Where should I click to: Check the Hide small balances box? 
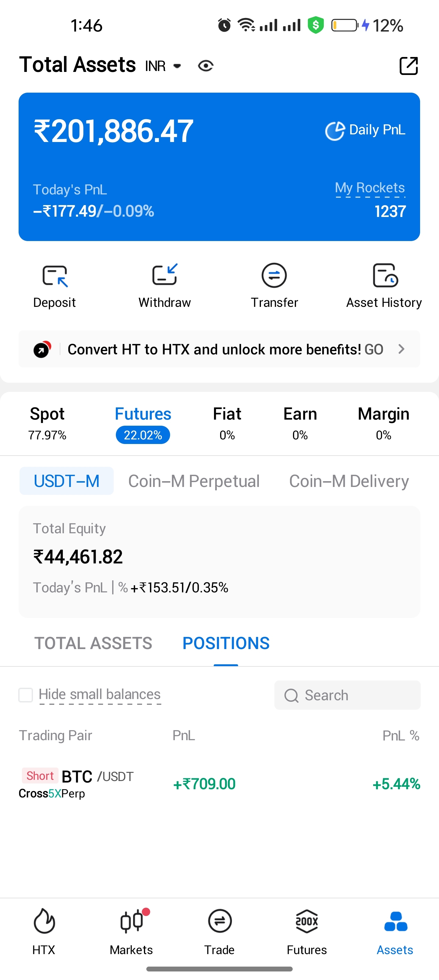26,695
